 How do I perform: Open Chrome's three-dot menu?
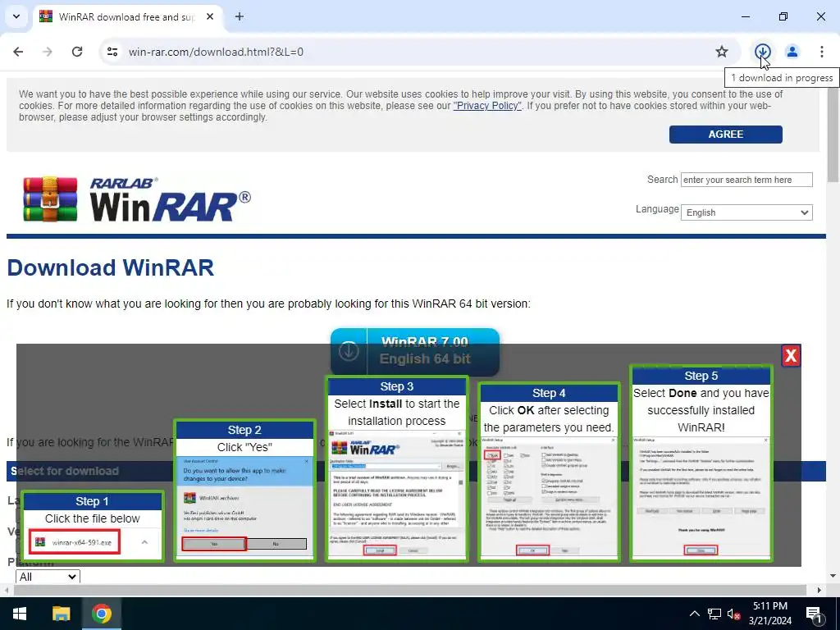821,52
